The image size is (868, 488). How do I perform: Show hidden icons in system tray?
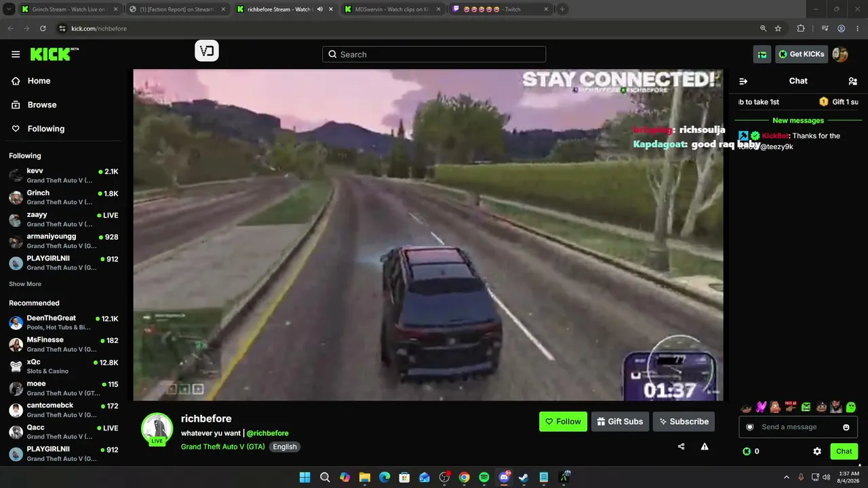[787, 477]
